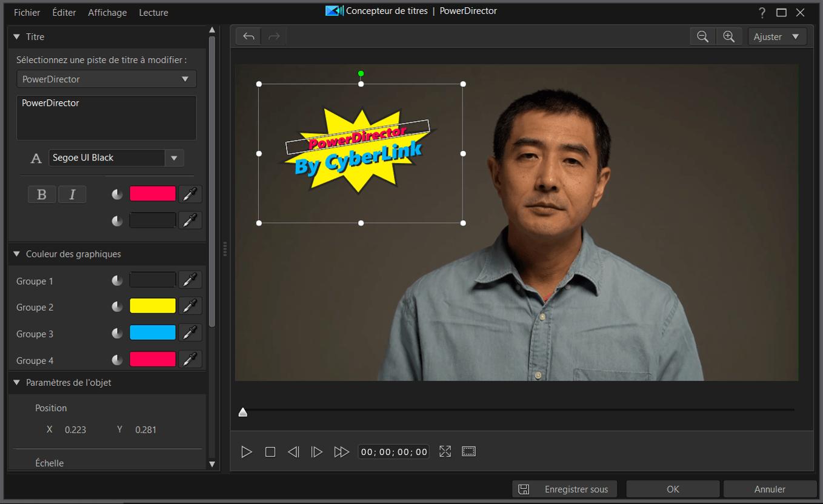
Task: Click the Groupe 3 blue color swatch
Action: [153, 333]
